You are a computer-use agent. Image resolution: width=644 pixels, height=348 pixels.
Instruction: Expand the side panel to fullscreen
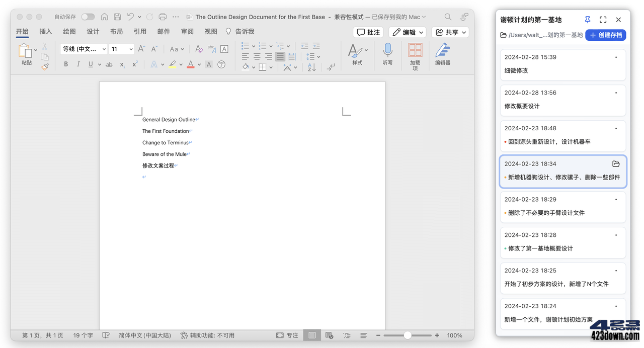[x=603, y=20]
